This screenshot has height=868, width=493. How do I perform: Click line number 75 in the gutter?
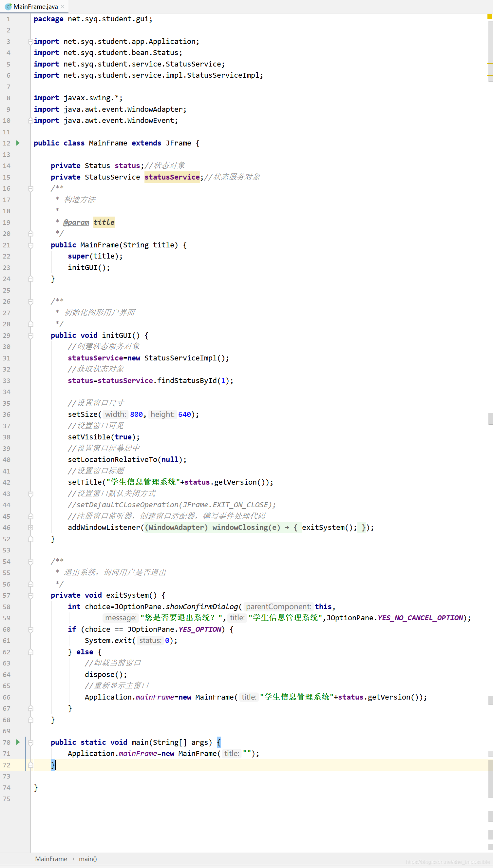tap(7, 799)
